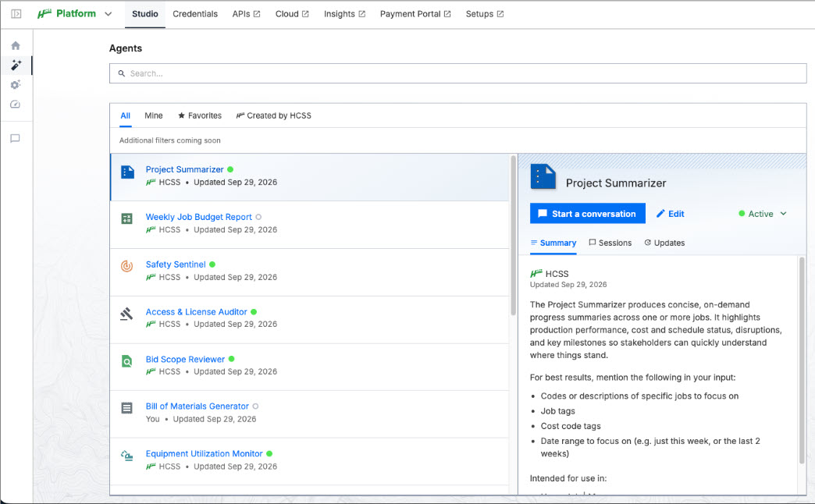The image size is (815, 504).
Task: Open the Active status dropdown
Action: tap(763, 214)
